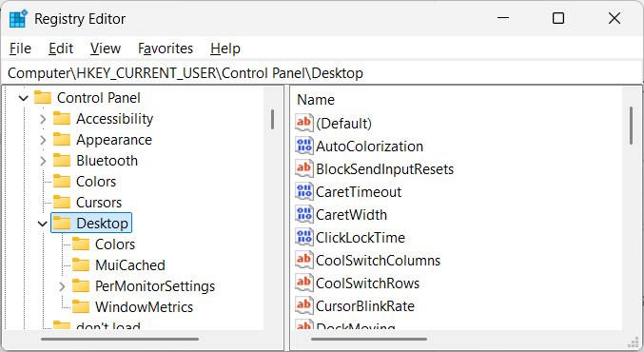This screenshot has width=644, height=352.
Task: Select the Accessibility tree label
Action: [114, 119]
